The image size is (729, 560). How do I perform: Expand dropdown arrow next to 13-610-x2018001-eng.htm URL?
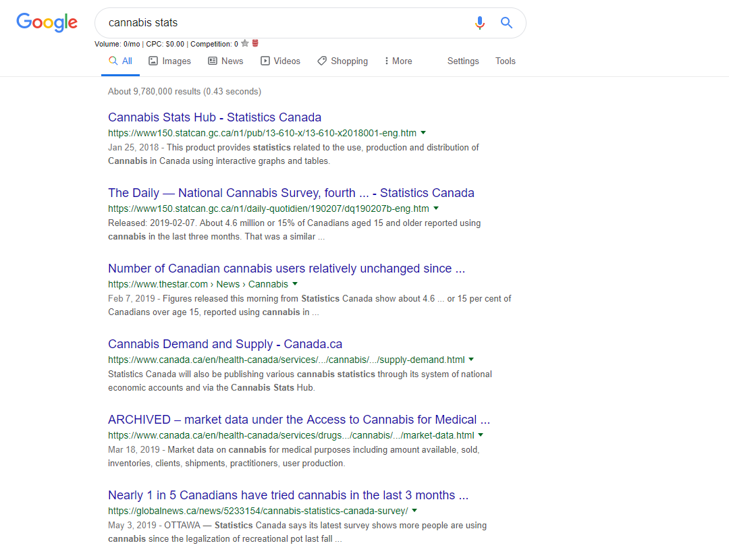tap(423, 133)
